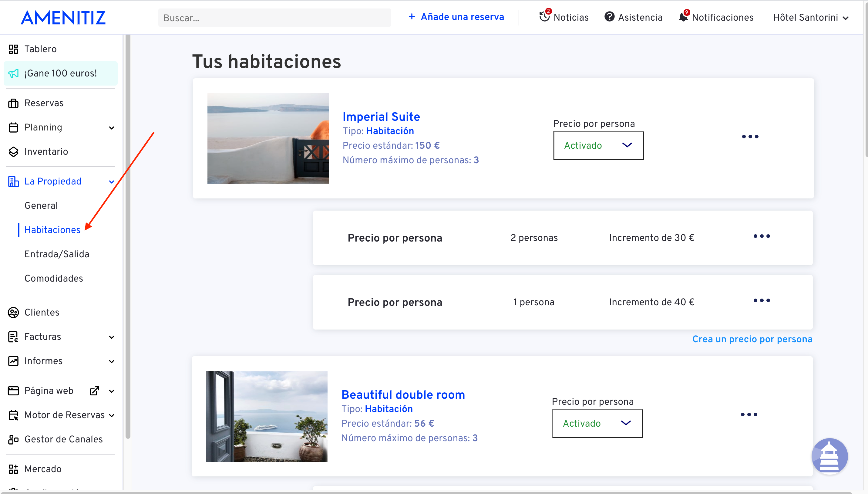Click the 'Tus habitaciones' heading

267,62
